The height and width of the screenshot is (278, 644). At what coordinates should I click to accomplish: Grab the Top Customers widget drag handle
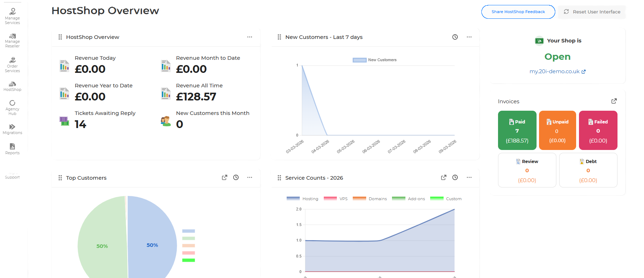tap(60, 178)
